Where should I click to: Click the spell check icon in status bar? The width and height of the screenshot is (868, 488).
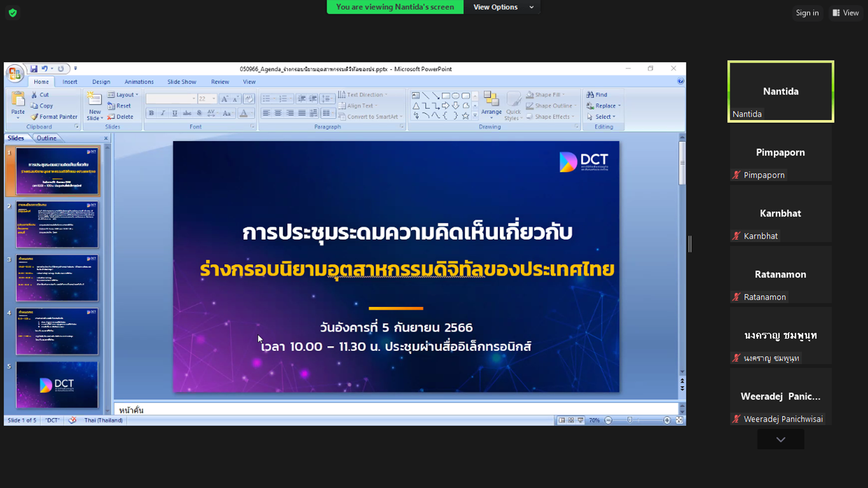coord(72,421)
